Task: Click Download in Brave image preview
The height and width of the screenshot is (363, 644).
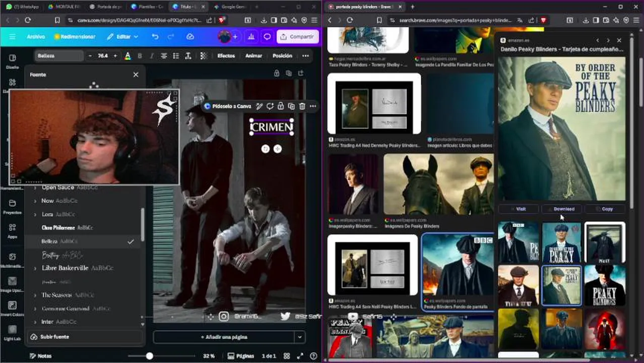Action: point(561,209)
